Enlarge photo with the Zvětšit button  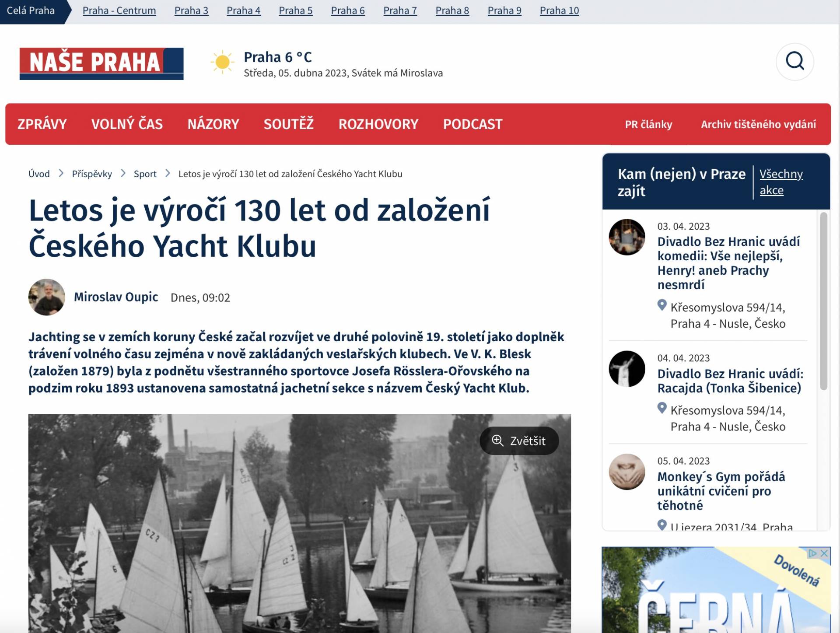(x=519, y=441)
